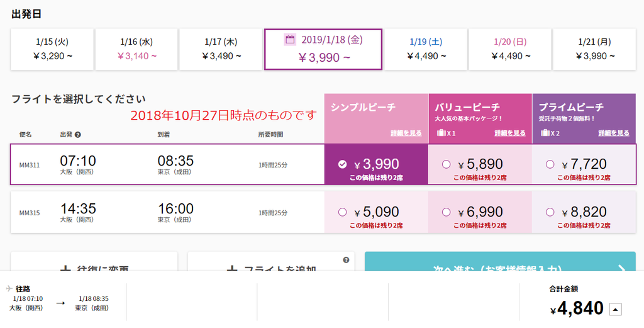Click baggage icon under プライムピーチ
The image size is (644, 328).
tap(545, 133)
